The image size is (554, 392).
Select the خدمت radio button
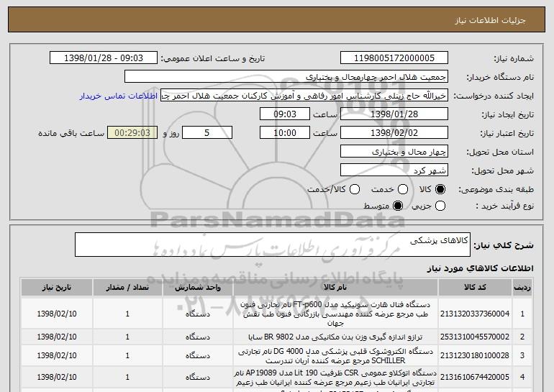[403, 189]
